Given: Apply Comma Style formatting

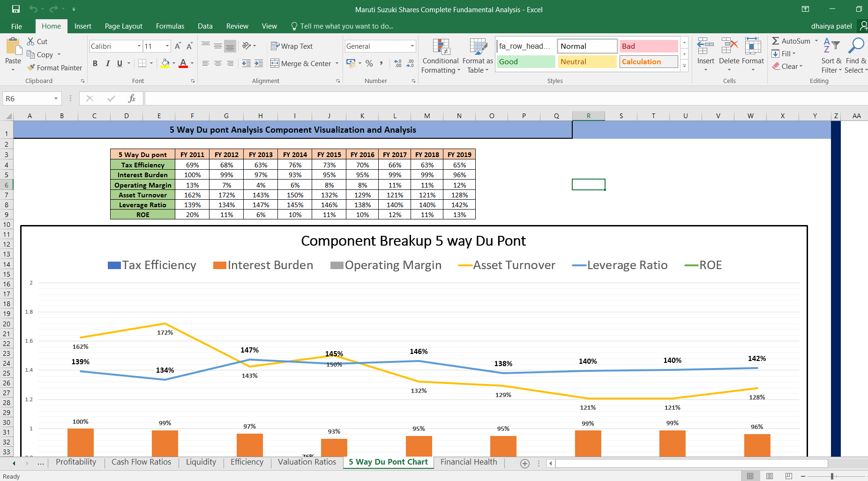Looking at the screenshot, I should (382, 63).
